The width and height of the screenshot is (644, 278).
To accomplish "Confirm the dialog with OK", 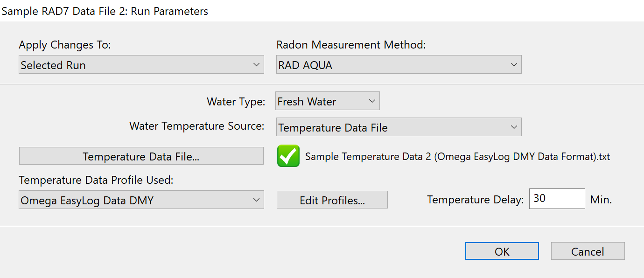I will pos(502,251).
